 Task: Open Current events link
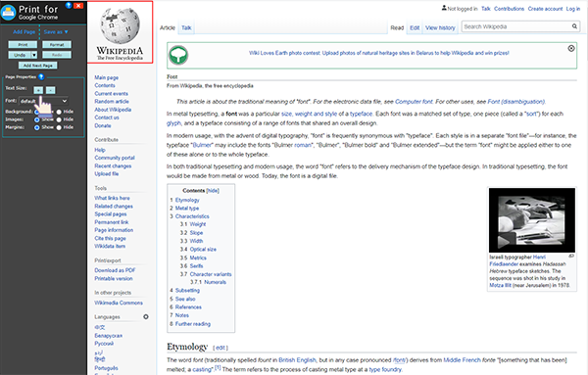[111, 94]
